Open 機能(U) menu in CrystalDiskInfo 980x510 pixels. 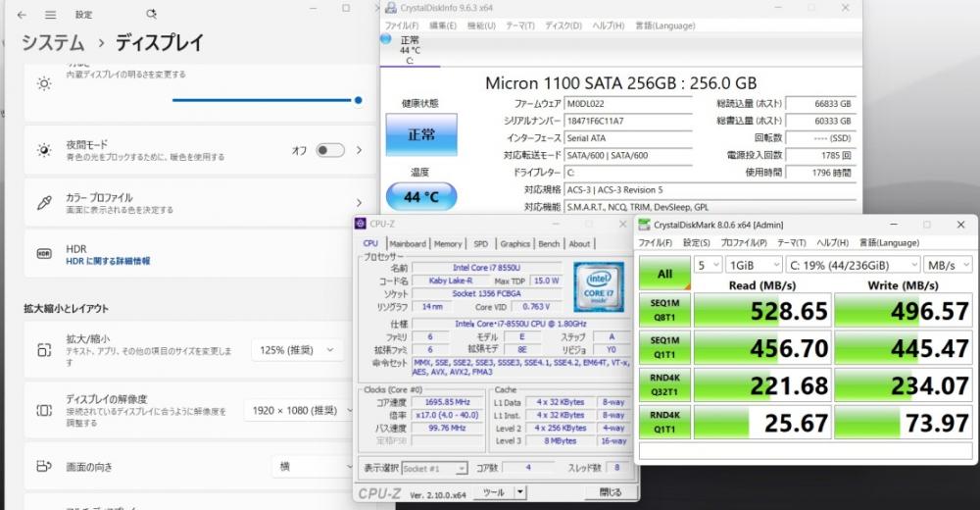481,25
